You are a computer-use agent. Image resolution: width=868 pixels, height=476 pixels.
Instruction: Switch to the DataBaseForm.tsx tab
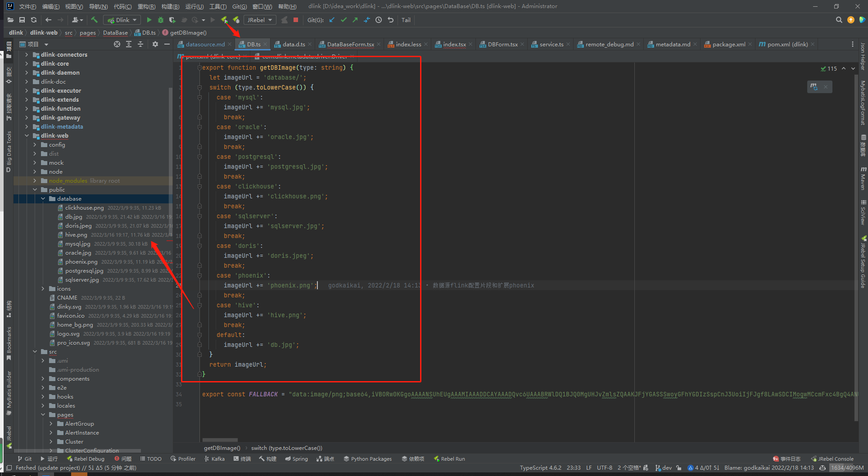(x=350, y=44)
